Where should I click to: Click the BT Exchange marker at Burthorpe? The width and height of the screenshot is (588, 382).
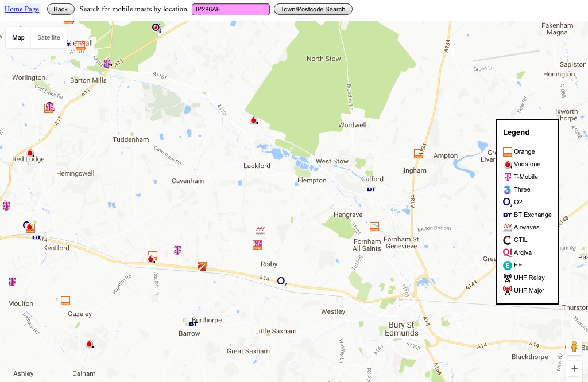tap(193, 324)
